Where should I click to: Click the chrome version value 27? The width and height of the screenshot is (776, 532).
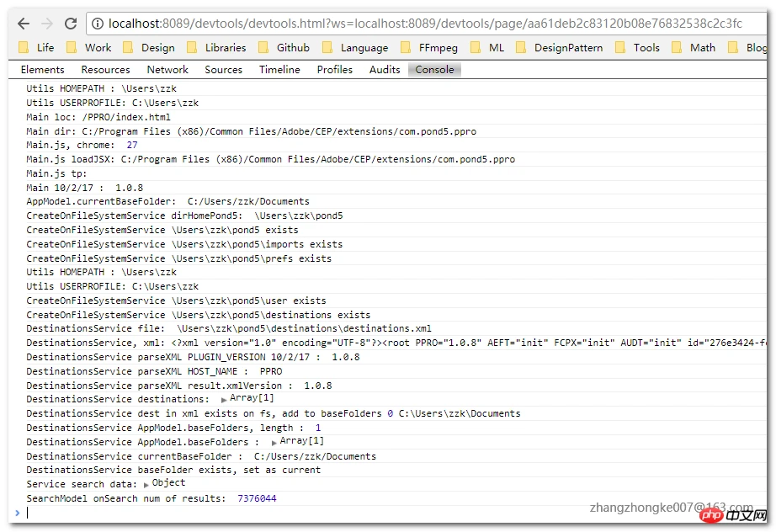pos(132,145)
